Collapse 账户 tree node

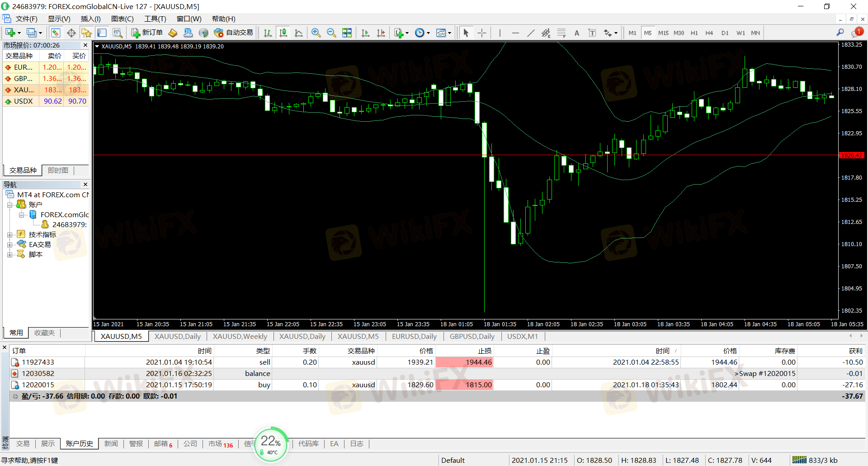click(10, 205)
